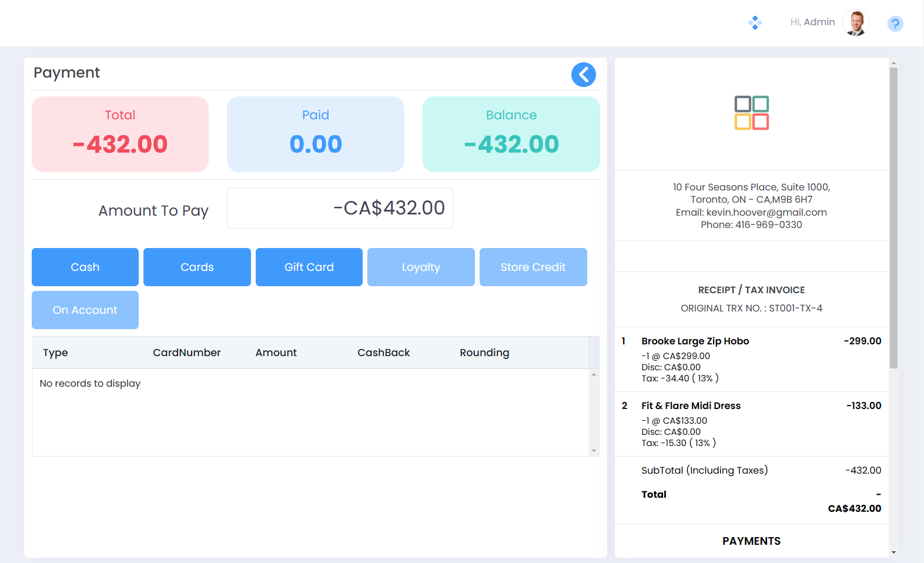The image size is (924, 563).
Task: Click the Amount To Pay input field
Action: point(340,208)
